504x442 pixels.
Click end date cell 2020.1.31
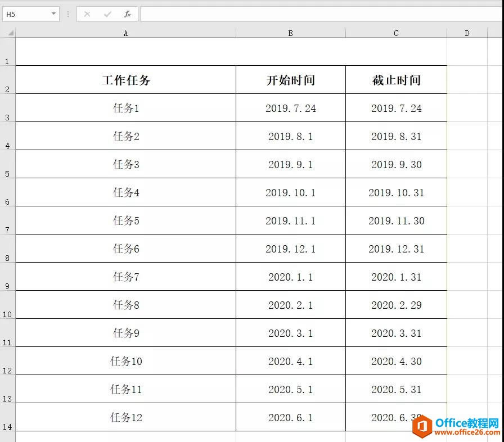pyautogui.click(x=396, y=277)
